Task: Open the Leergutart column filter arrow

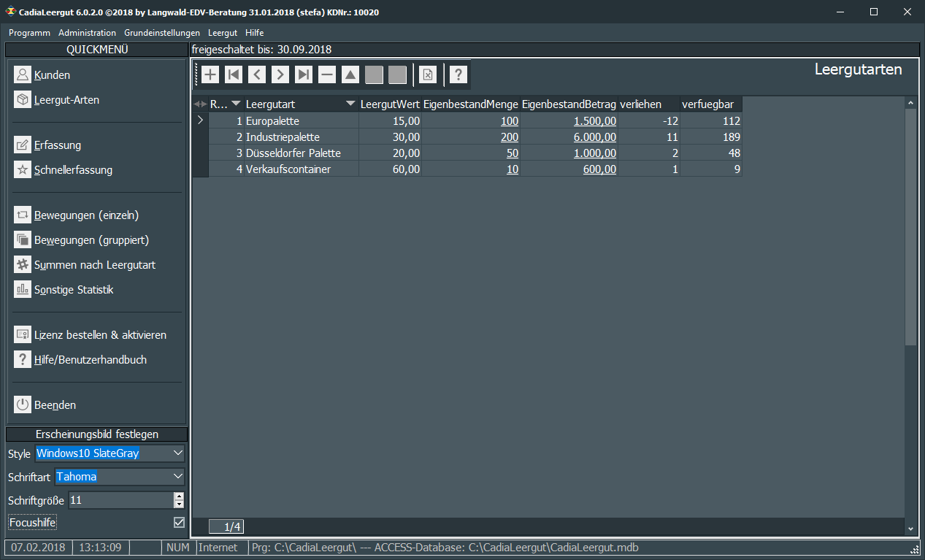Action: pos(351,104)
